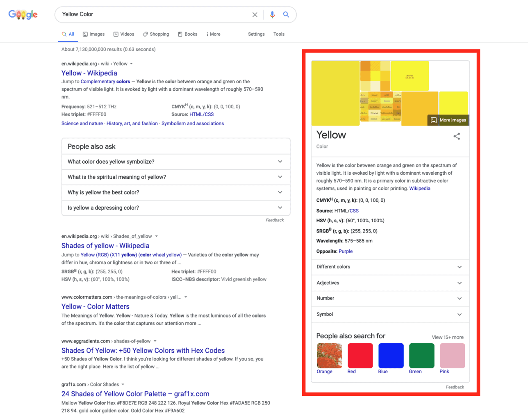This screenshot has width=528, height=420.
Task: Open the dropdown arrow next to Yellow breadcrumb
Action: point(132,64)
